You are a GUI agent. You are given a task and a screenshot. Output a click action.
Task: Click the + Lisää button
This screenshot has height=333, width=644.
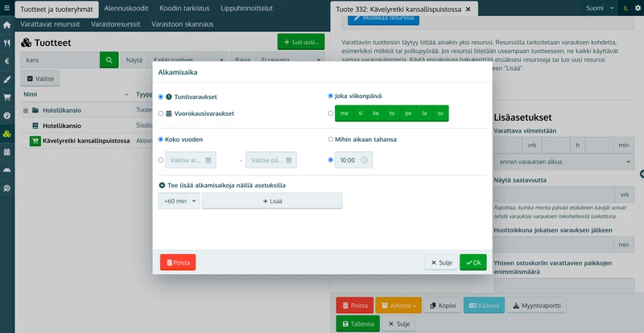pos(272,201)
